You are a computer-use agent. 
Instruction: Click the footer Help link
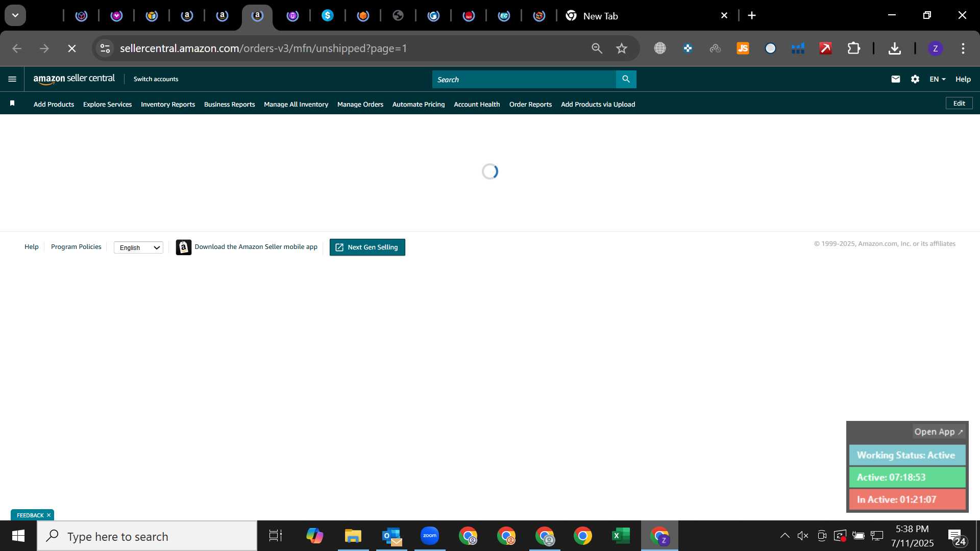coord(31,246)
